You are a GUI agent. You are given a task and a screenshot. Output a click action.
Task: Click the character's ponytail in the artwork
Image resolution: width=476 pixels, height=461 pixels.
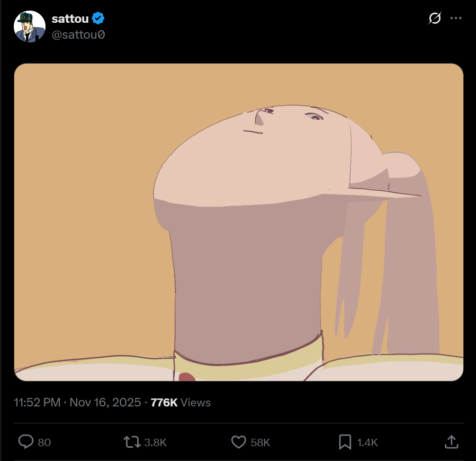(408, 254)
